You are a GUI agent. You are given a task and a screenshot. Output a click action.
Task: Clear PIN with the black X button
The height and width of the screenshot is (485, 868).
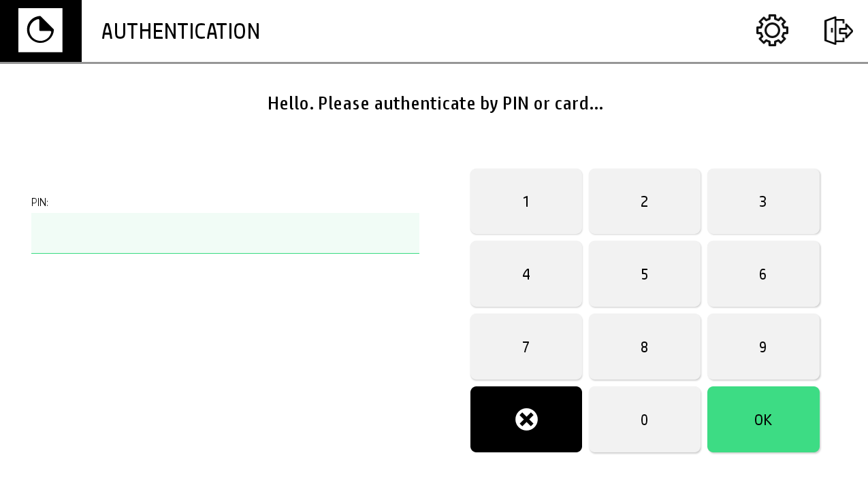tap(526, 419)
